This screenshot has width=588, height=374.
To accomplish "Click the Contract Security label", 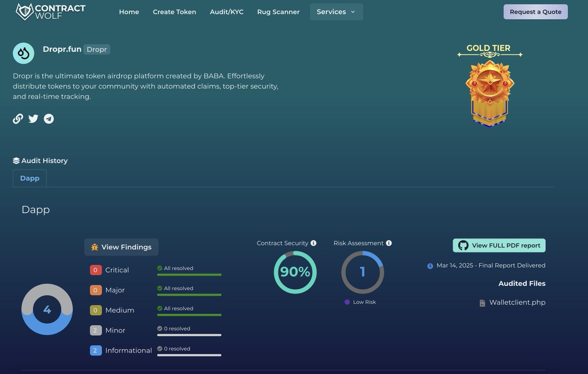I will click(x=283, y=243).
